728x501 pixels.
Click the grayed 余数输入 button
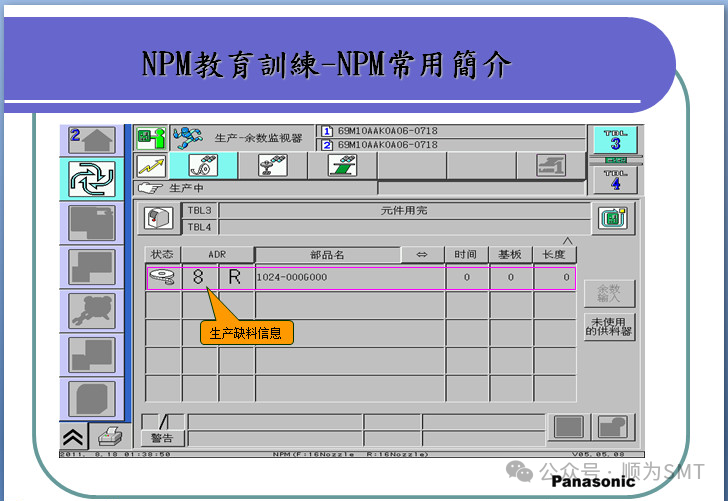(609, 293)
